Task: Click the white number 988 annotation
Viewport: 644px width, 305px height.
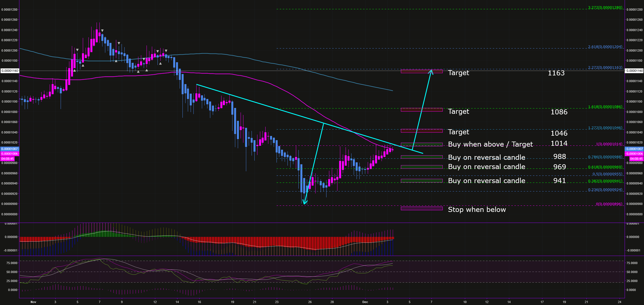Action: click(559, 157)
